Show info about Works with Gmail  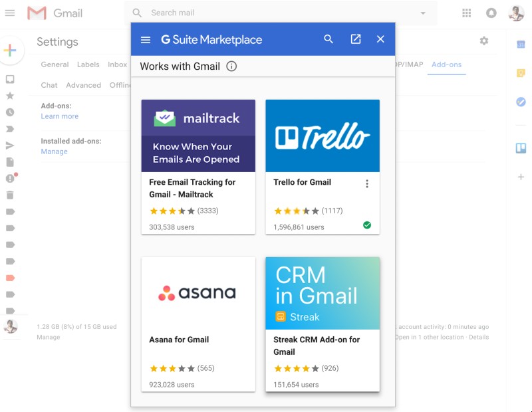pyautogui.click(x=231, y=66)
